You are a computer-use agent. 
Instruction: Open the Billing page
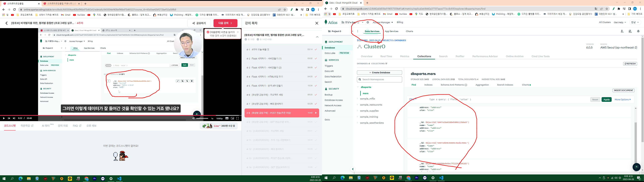point(400,22)
